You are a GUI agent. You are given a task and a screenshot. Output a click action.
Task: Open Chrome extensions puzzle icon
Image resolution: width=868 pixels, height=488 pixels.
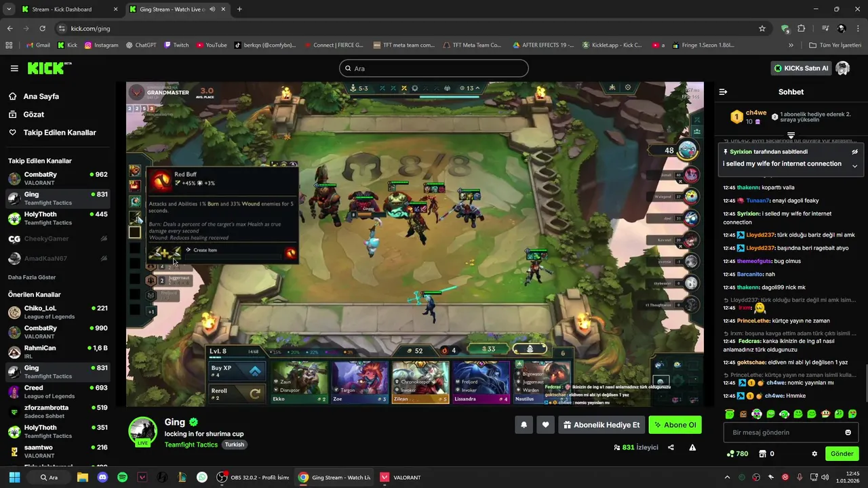click(x=802, y=28)
